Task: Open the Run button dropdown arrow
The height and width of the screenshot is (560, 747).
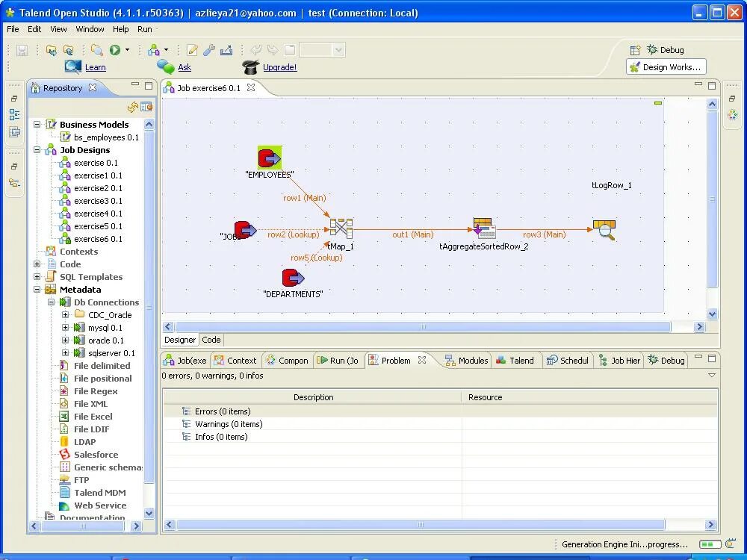Action: pos(127,50)
